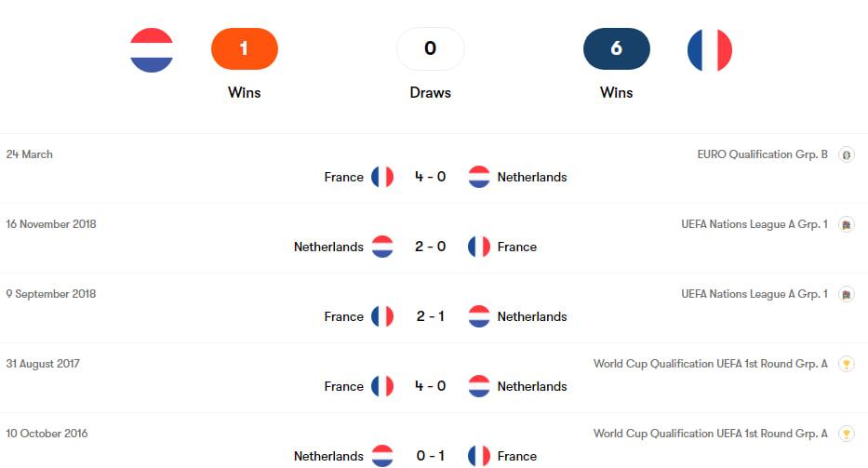Click France flag in 24 March match

pyautogui.click(x=382, y=177)
